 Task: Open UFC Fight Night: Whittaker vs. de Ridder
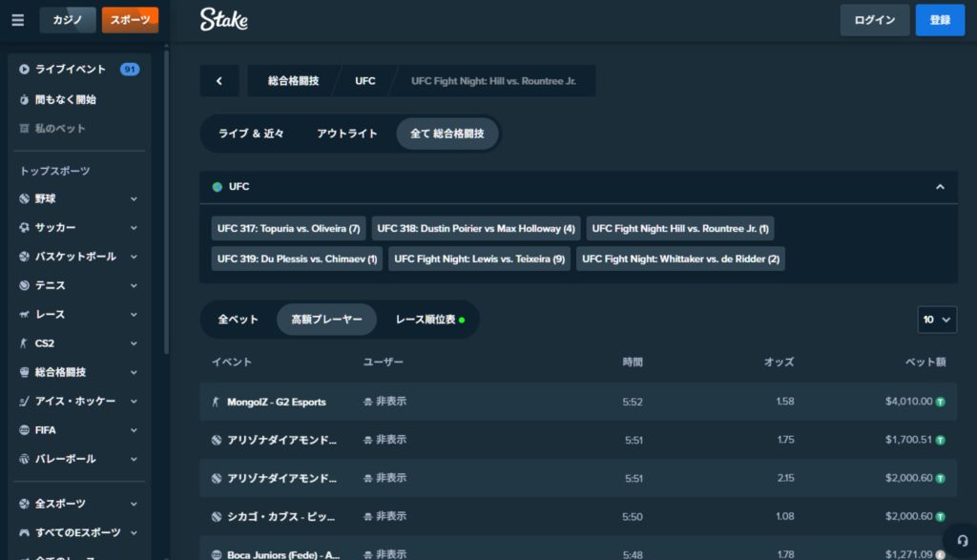click(x=680, y=259)
